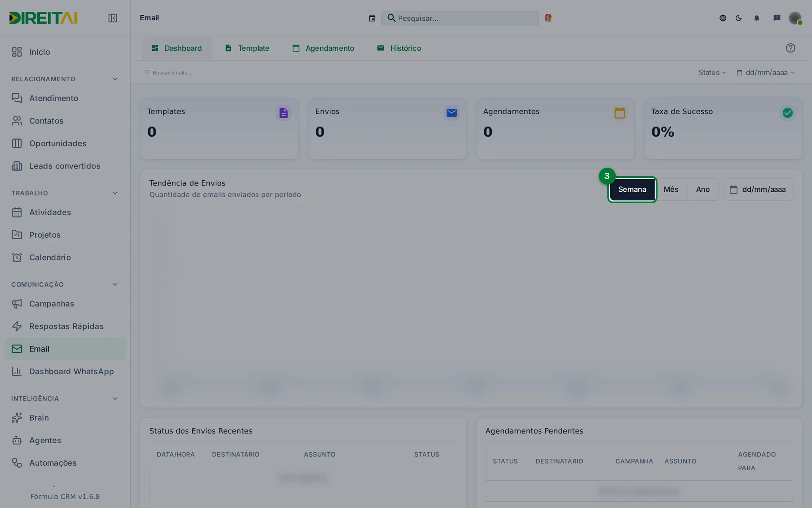Click the help question mark icon
This screenshot has height=508, width=812.
point(790,48)
